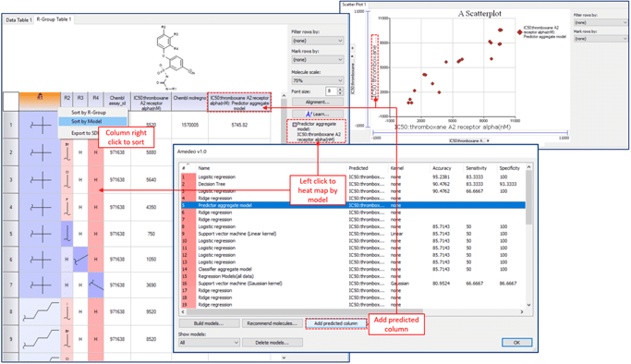Click the R1 structure in row 1
631x364 pixels.
click(x=41, y=125)
